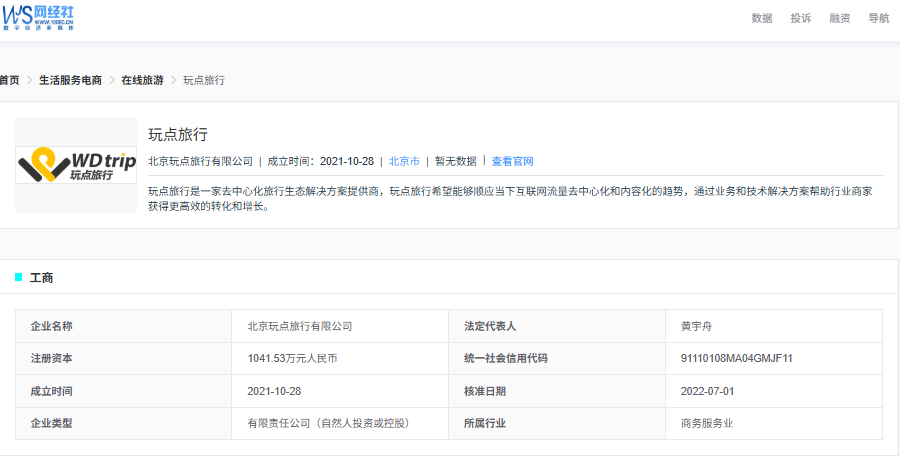The width and height of the screenshot is (900, 456).
Task: Select table label 统一社会信用代码
Action: [506, 358]
